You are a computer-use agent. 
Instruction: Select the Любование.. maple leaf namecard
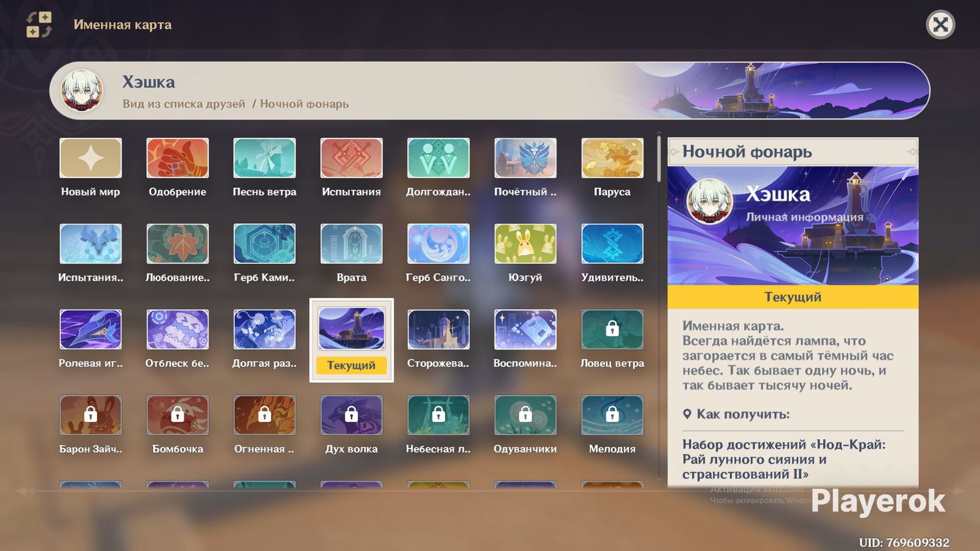(x=177, y=244)
